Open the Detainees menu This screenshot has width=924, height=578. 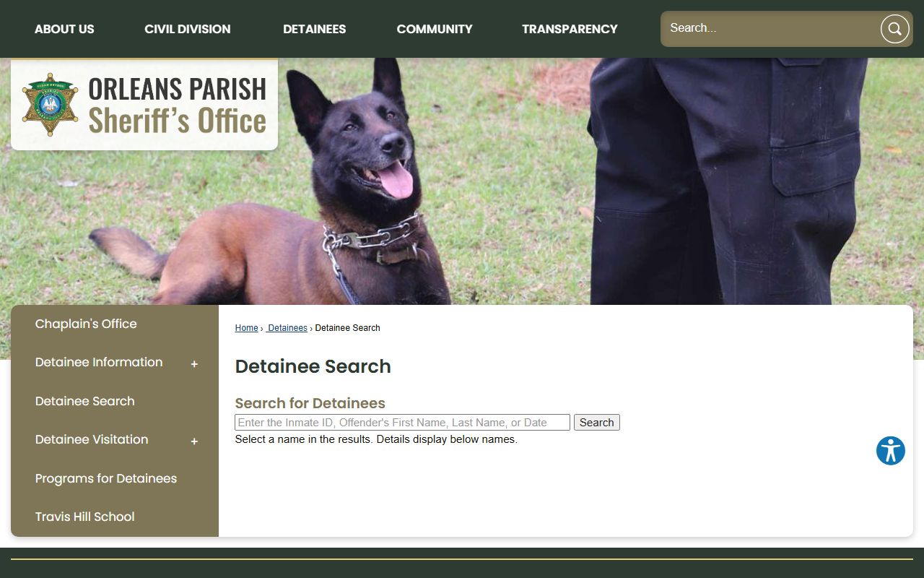point(314,29)
